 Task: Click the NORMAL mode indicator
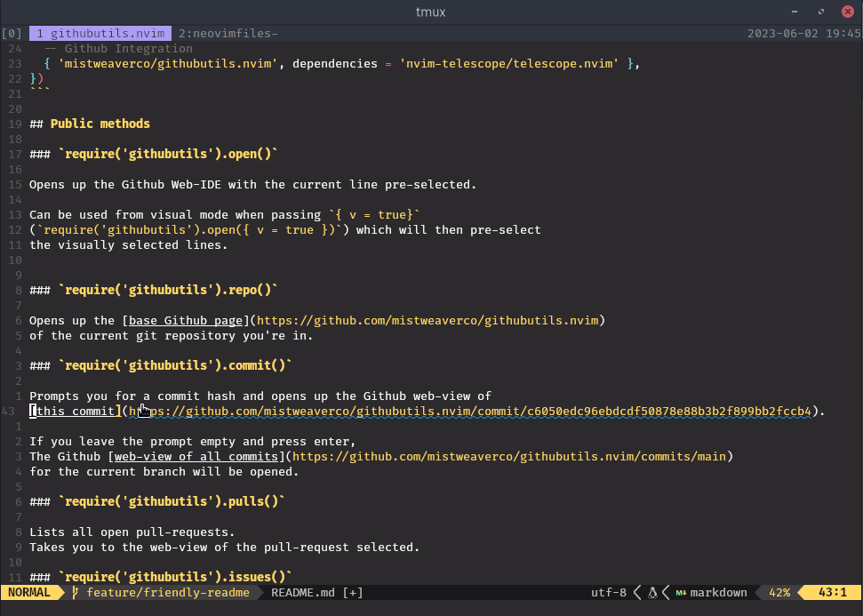tap(29, 592)
